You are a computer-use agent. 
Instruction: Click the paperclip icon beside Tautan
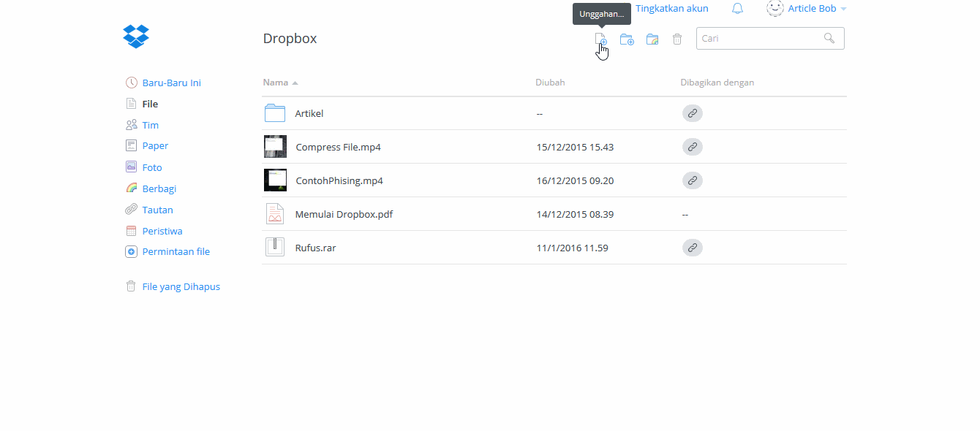131,210
